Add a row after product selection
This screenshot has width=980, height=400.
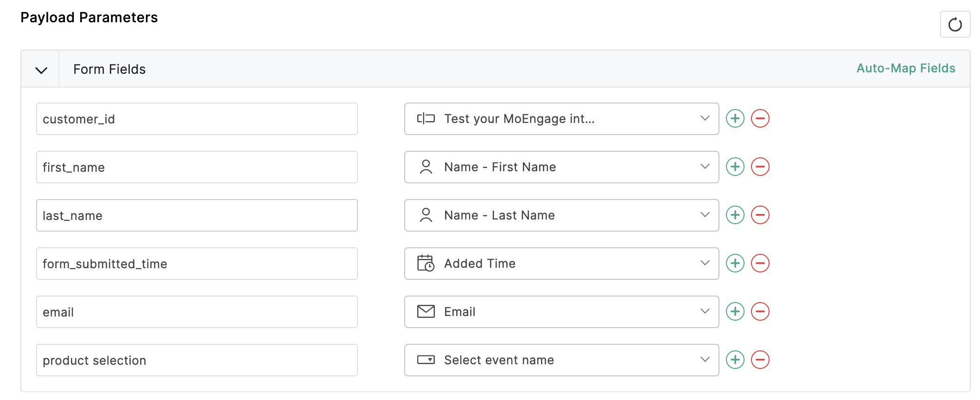point(735,360)
